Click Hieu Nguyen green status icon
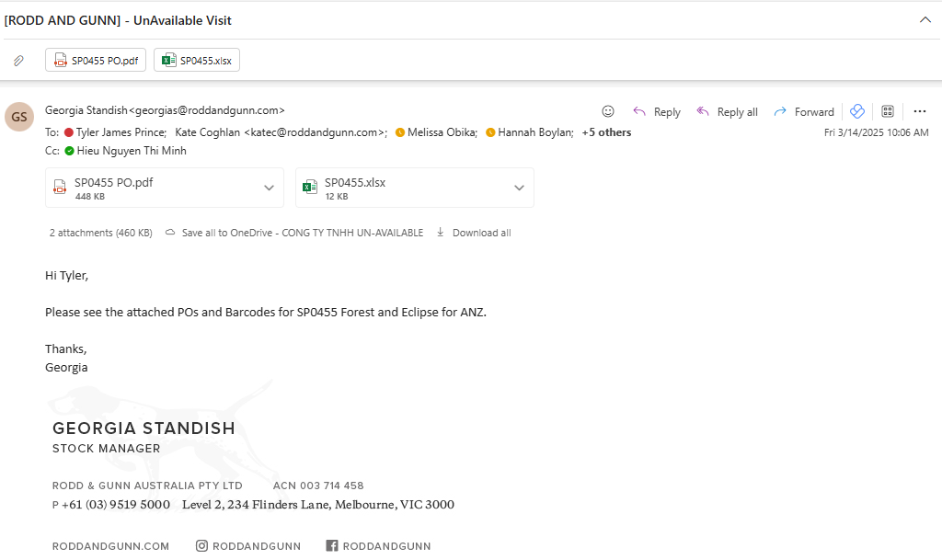This screenshot has height=560, width=942. pos(70,151)
